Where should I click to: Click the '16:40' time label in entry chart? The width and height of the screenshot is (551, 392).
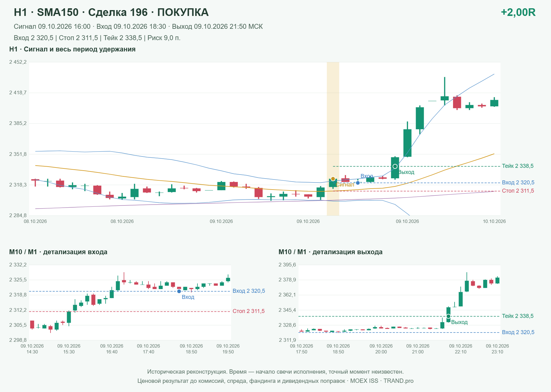[x=112, y=352]
